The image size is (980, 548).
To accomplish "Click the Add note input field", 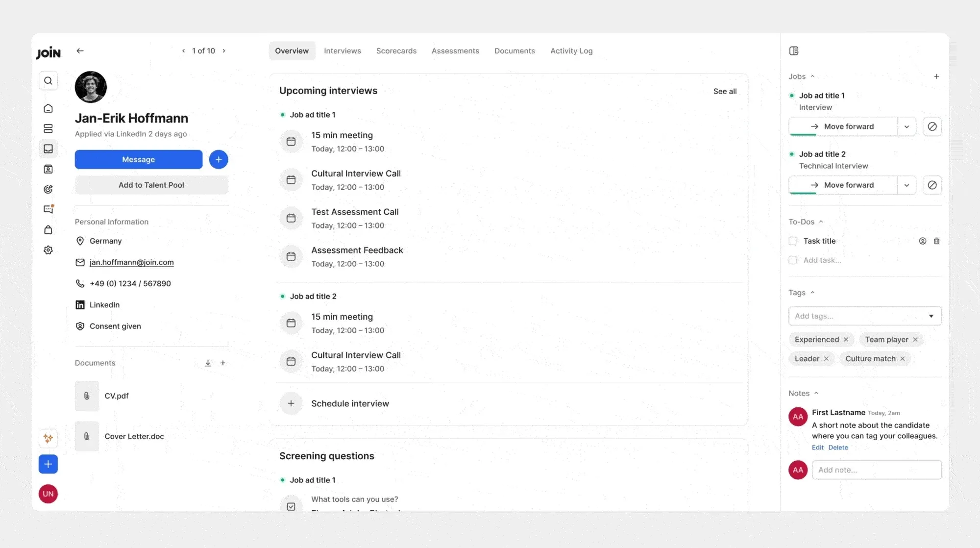I will (x=877, y=470).
